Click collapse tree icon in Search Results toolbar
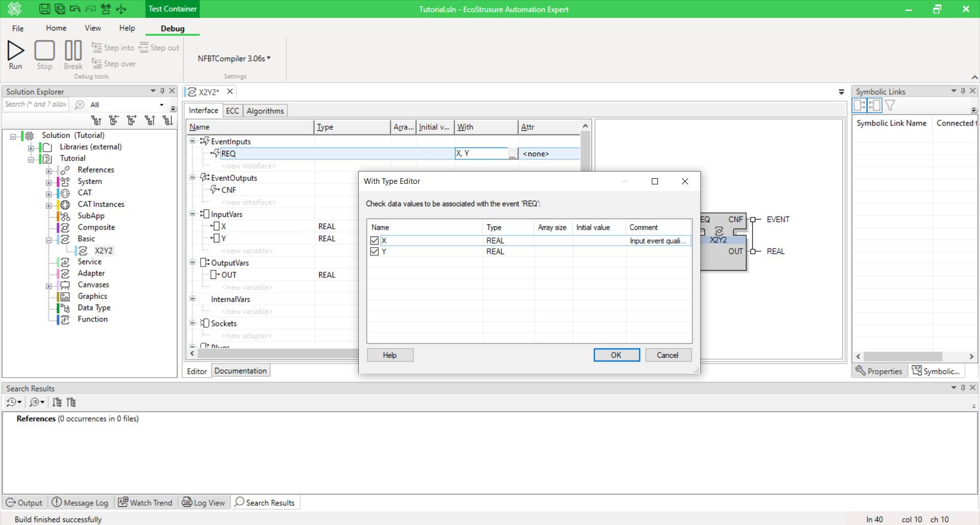The image size is (980, 525). pos(71,402)
